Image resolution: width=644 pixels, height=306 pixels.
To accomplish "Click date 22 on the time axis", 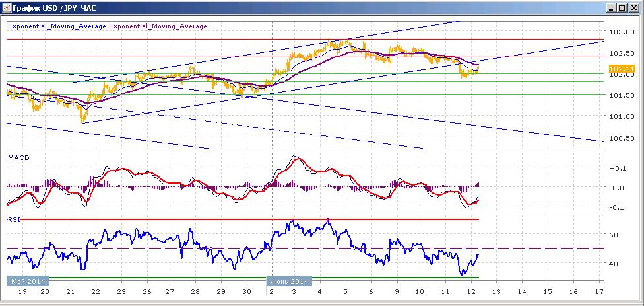I will pos(95,291).
